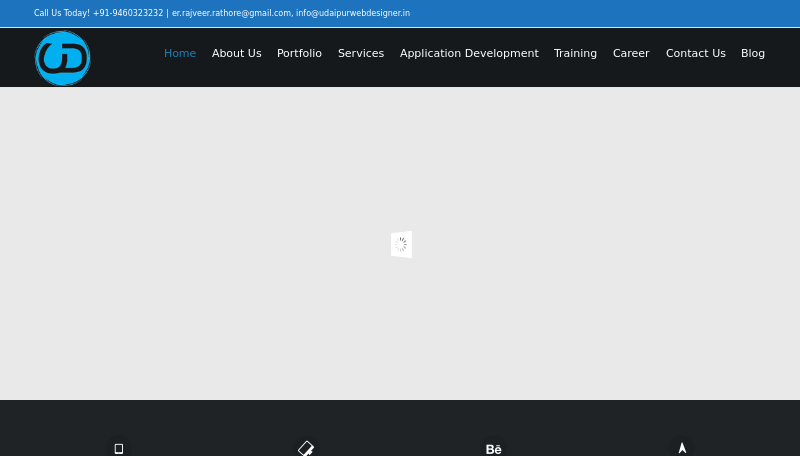Viewport: 800px width, 456px height.
Task: Open the Portfolio menu item
Action: (299, 53)
